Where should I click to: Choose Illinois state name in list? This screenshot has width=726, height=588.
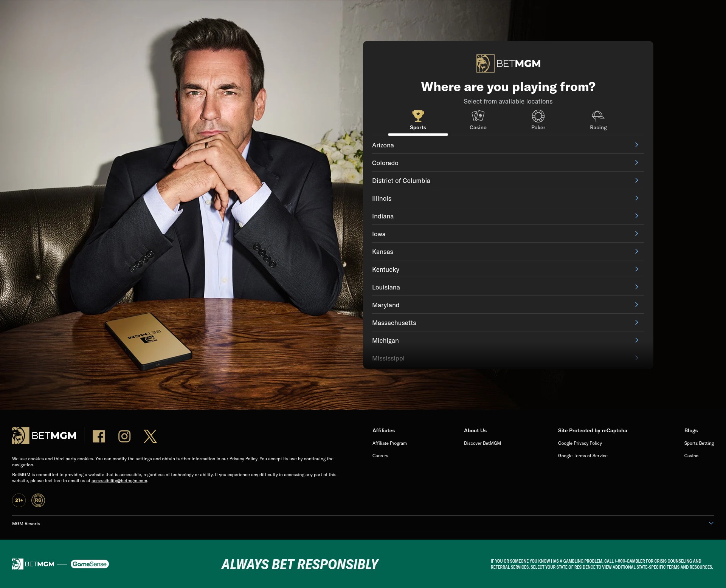click(382, 198)
